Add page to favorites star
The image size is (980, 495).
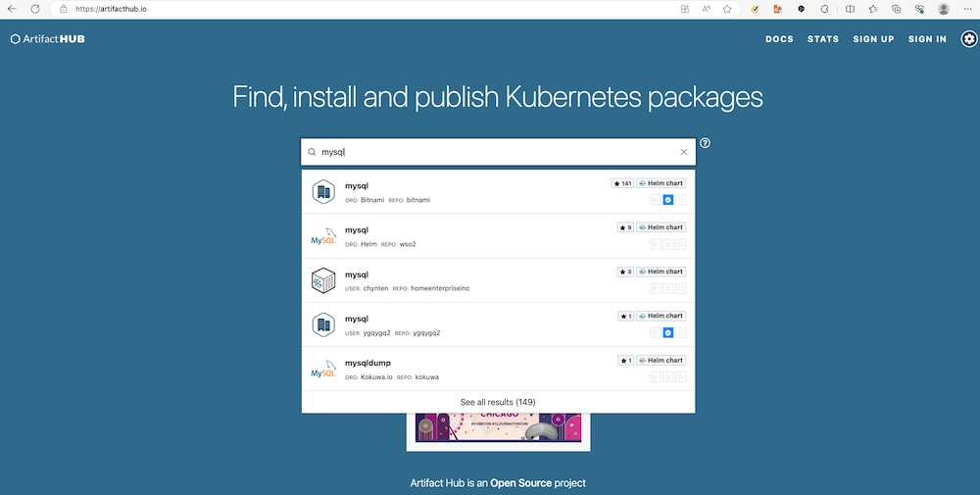tap(727, 10)
